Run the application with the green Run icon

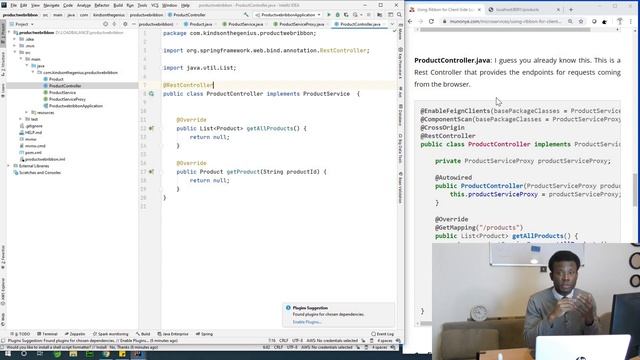tap(329, 15)
